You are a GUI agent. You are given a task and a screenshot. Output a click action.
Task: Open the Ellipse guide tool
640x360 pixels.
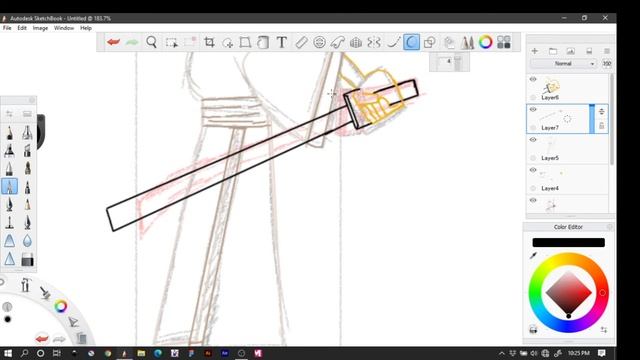(319, 42)
